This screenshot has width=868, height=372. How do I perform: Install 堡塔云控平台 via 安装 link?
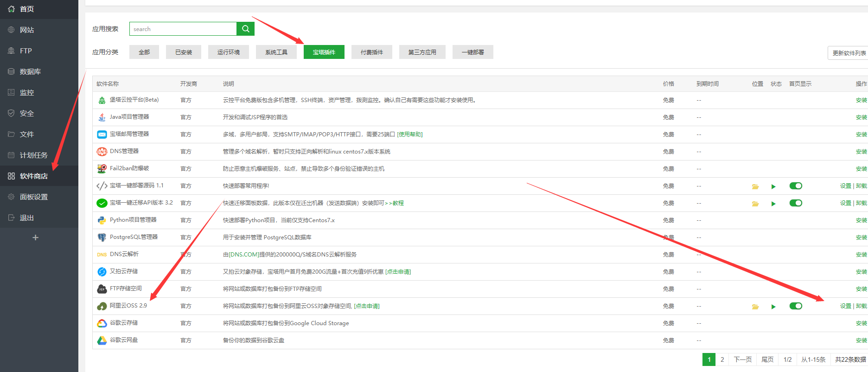click(x=861, y=100)
